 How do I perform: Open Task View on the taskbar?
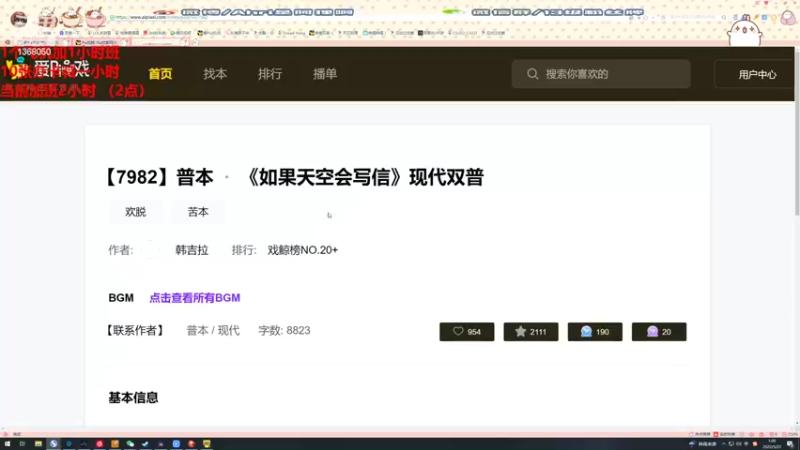tap(22, 444)
